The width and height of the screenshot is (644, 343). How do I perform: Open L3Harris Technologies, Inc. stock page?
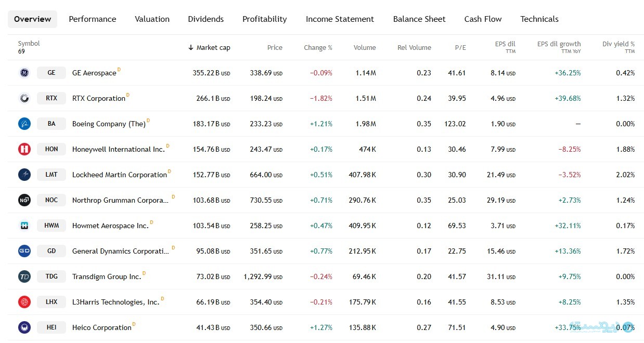(x=115, y=302)
